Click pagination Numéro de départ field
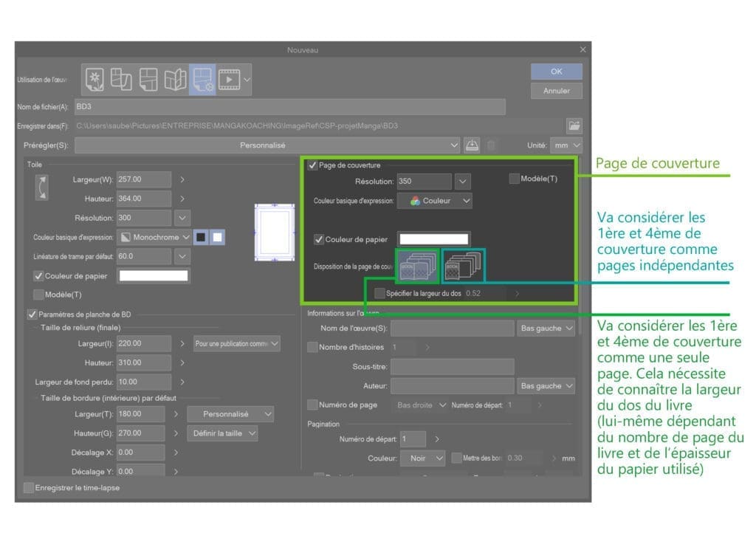 (x=413, y=439)
